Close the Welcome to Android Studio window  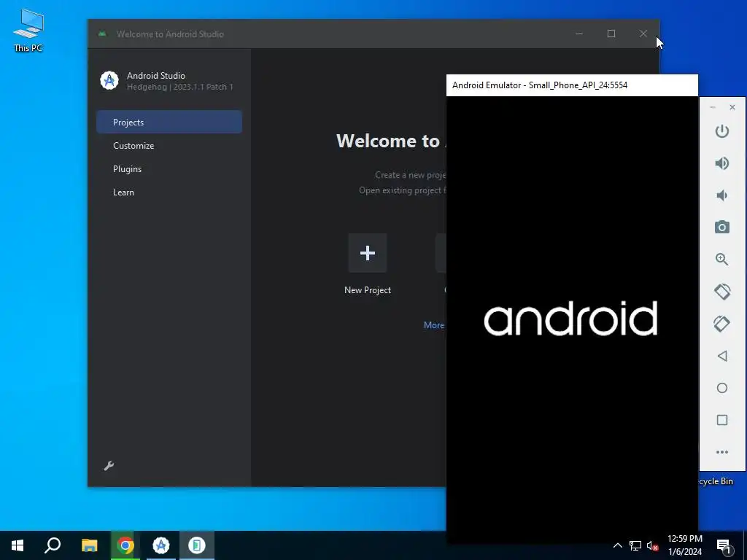coord(643,34)
